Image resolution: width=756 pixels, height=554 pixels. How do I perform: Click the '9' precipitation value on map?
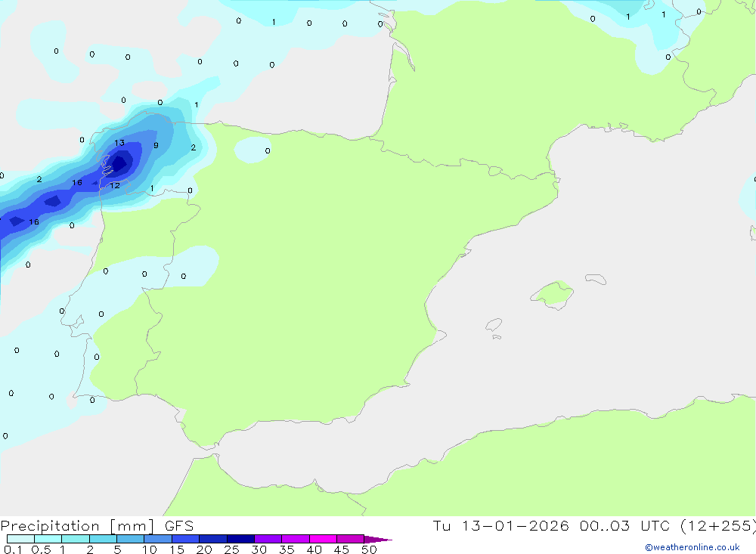[x=156, y=145]
